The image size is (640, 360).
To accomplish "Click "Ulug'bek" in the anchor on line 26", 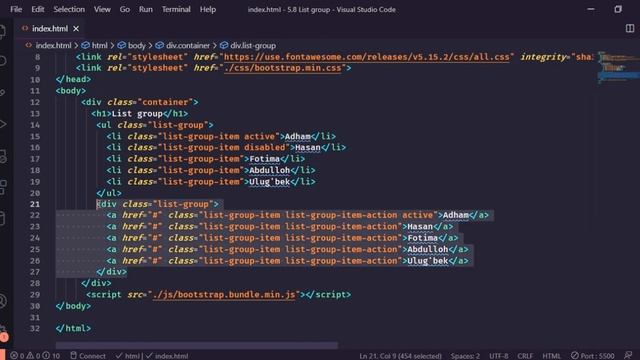I will [427, 261].
